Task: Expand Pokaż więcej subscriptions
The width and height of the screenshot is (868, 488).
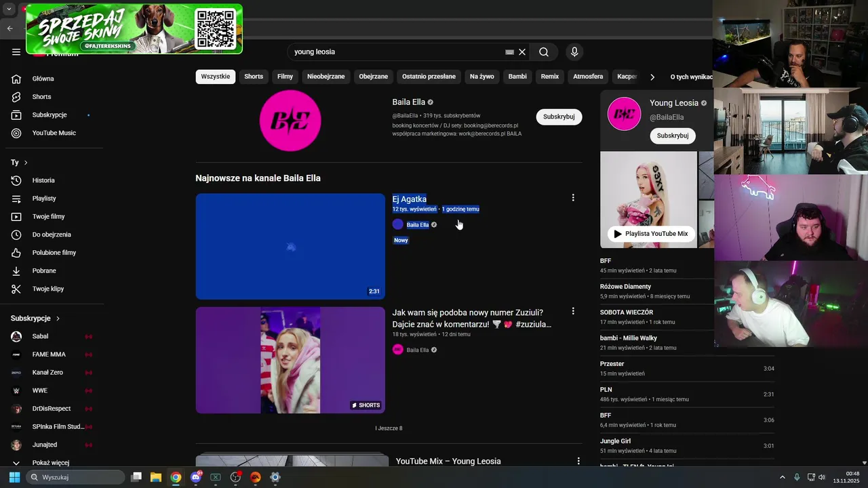Action: pos(52,462)
